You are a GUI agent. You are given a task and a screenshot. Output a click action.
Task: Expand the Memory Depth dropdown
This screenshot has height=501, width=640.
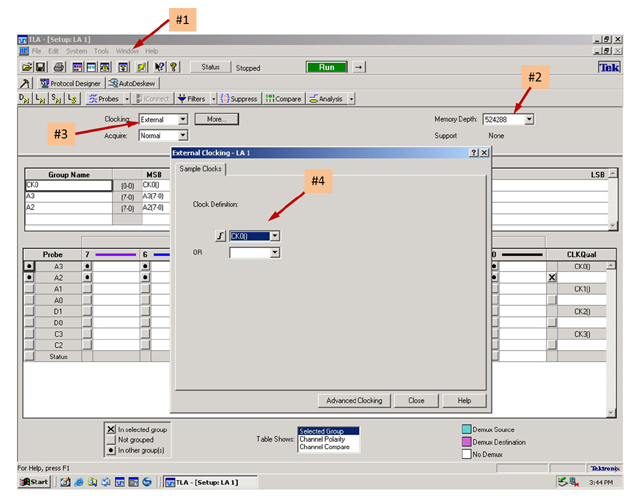coord(528,119)
